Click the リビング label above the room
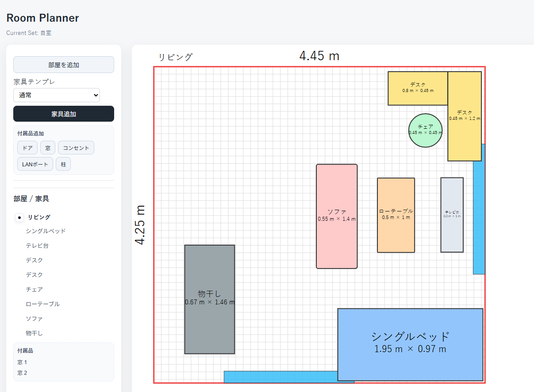This screenshot has width=534, height=392. point(176,57)
